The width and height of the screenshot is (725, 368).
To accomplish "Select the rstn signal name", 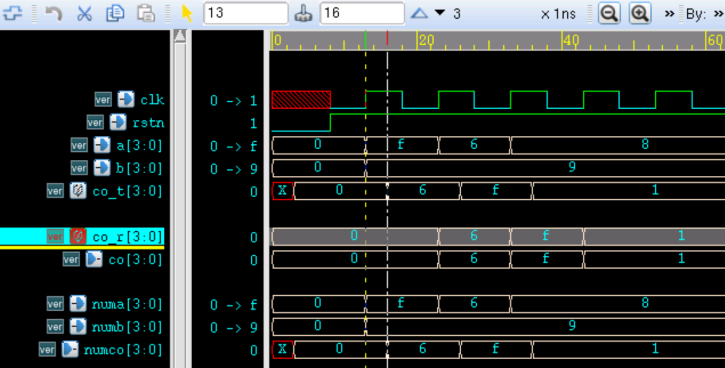I will [148, 123].
